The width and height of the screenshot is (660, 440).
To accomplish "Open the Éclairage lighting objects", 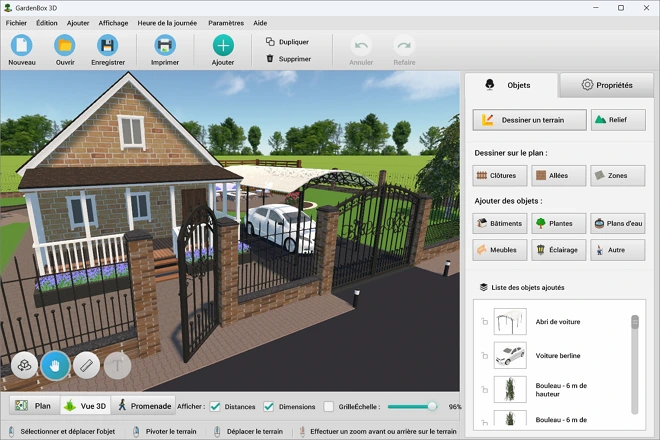I will [x=558, y=250].
